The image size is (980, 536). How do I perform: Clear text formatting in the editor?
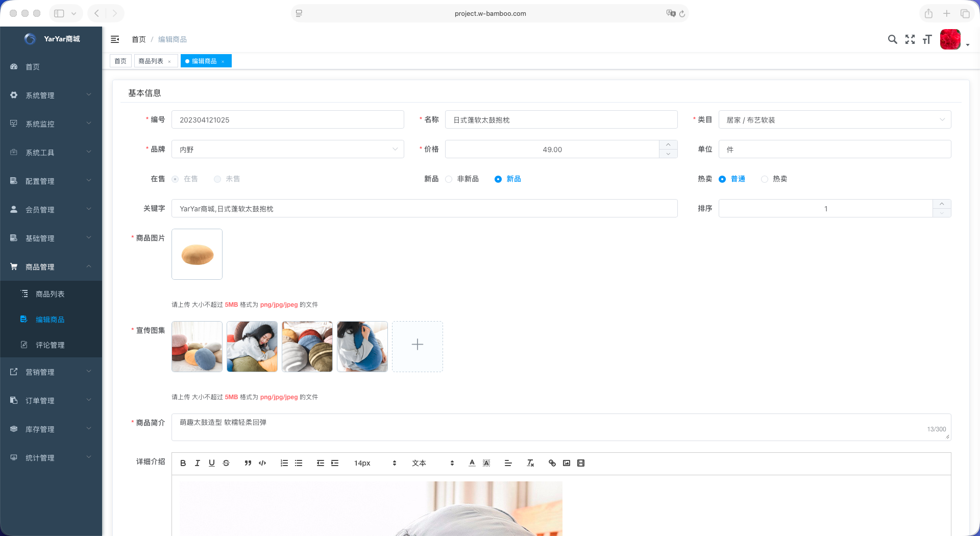tap(530, 463)
